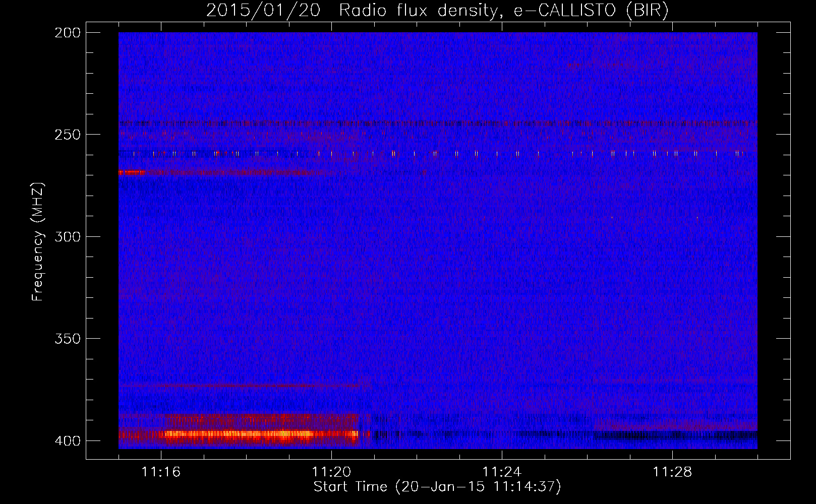Screen dimensions: 816x504
Task: Click the 350 frequency tick label
Action: click(68, 339)
